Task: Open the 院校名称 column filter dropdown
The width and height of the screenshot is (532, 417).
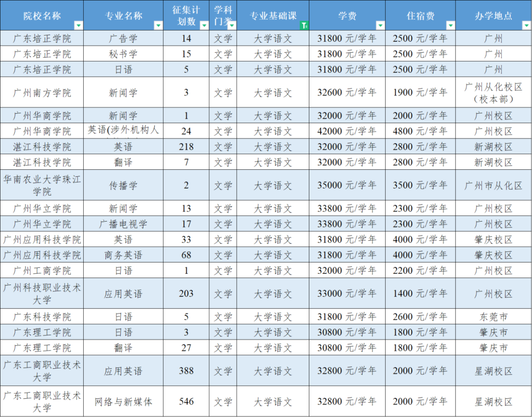Action: coord(79,26)
